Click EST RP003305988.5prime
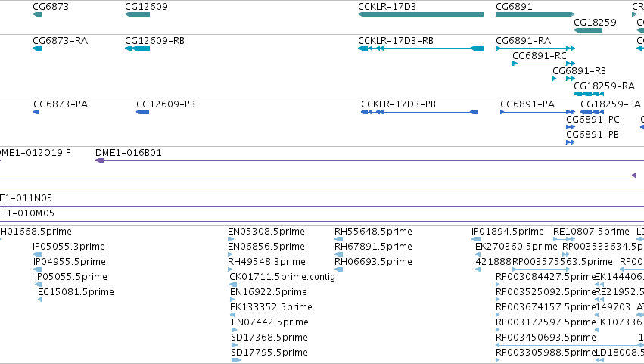The image size is (644, 364). coord(498,360)
